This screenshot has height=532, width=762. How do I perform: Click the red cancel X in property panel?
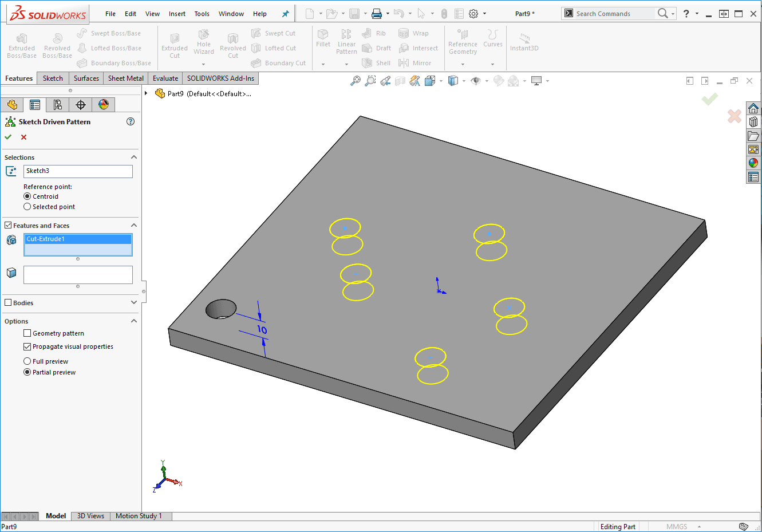click(x=23, y=137)
